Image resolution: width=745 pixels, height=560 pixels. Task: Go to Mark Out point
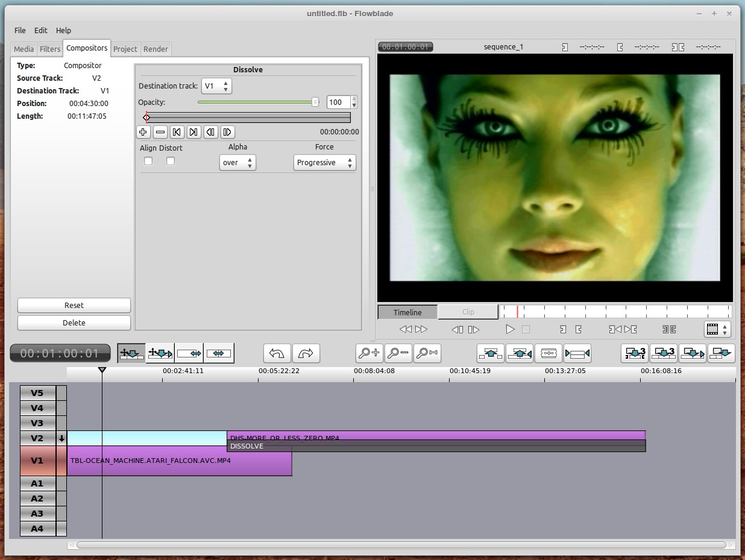pyautogui.click(x=630, y=329)
